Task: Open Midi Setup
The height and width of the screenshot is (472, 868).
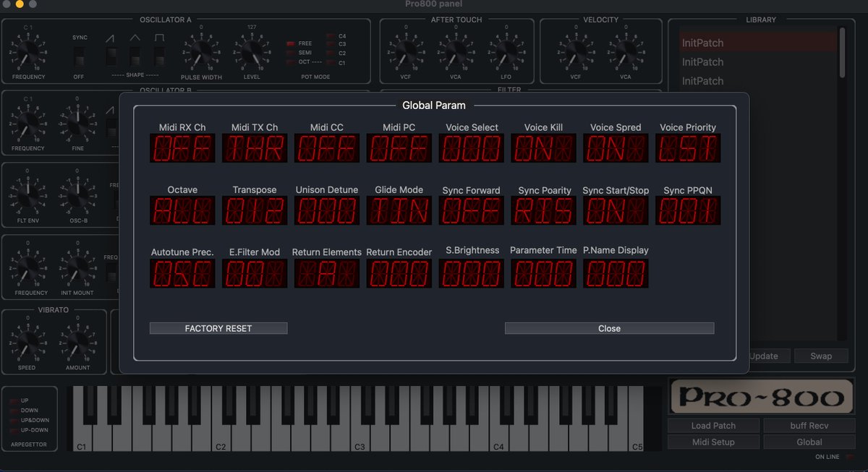Action: tap(713, 442)
